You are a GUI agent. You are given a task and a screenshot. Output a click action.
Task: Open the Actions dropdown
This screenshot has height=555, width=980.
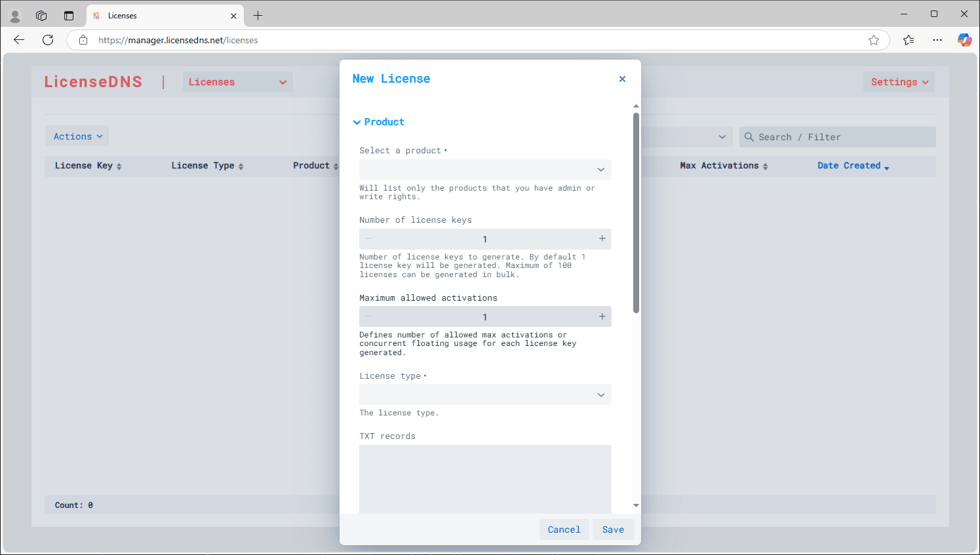(x=77, y=136)
